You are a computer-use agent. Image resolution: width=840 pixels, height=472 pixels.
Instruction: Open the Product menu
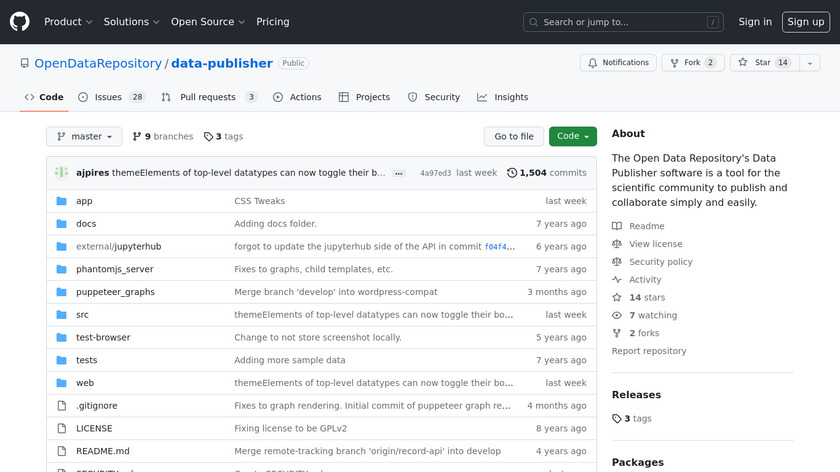[x=68, y=22]
